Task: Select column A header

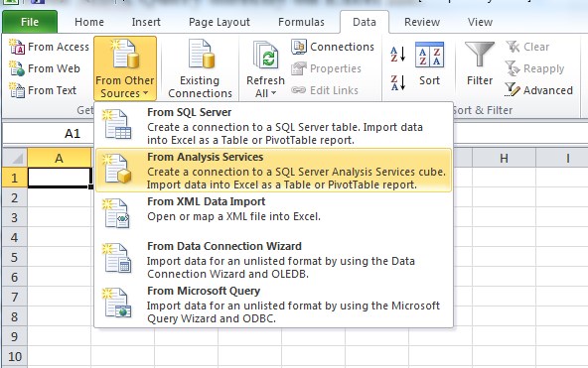Action: click(x=60, y=159)
